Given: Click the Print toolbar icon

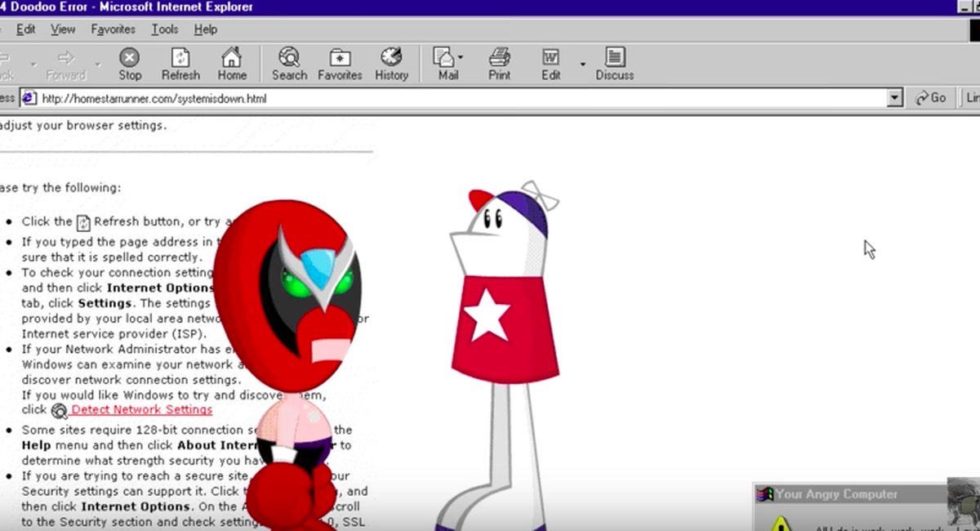Looking at the screenshot, I should point(499,64).
